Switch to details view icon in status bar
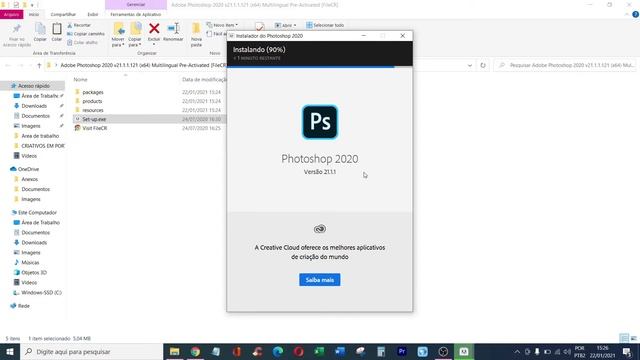This screenshot has width=640, height=360. pyautogui.click(x=624, y=338)
